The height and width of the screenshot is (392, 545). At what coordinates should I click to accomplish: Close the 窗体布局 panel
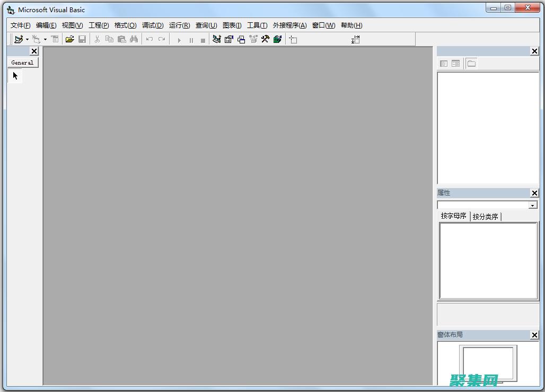pos(534,335)
